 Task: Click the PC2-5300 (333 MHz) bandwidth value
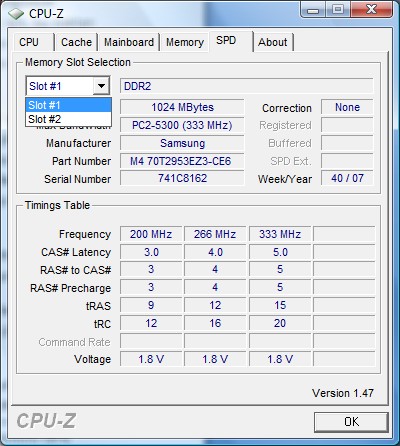pos(182,125)
